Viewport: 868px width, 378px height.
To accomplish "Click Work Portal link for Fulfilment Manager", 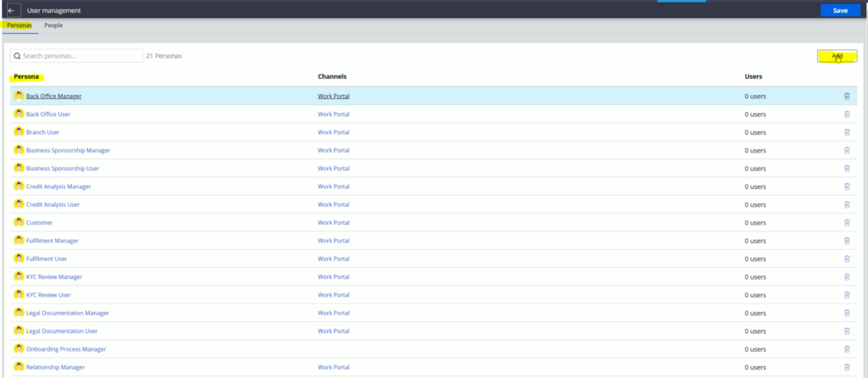I will click(x=333, y=241).
